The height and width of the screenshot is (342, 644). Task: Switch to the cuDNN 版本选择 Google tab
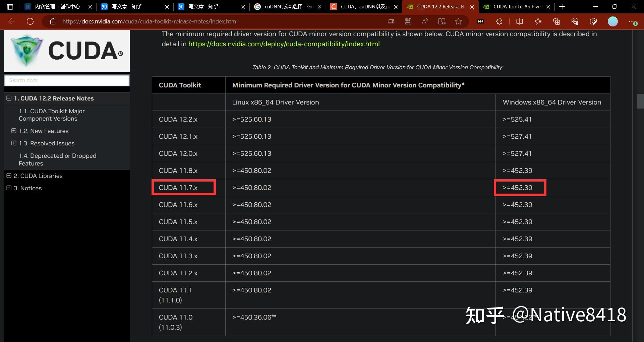click(288, 6)
